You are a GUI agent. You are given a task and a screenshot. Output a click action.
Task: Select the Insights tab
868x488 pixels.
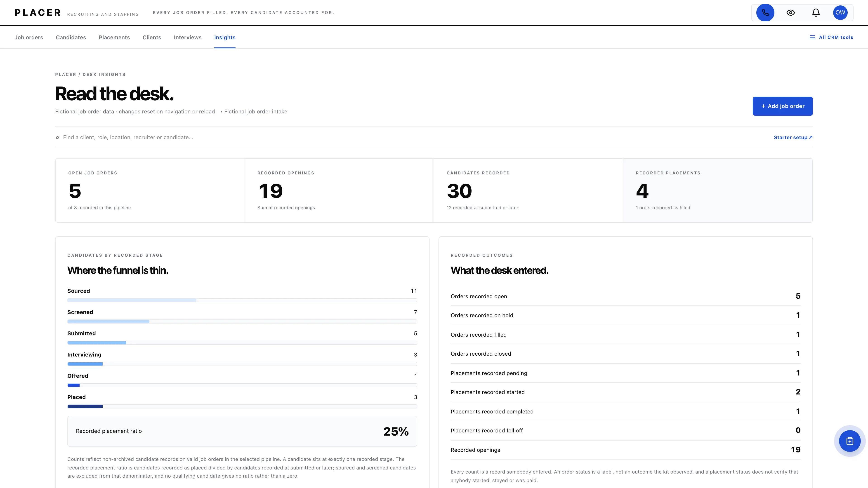[x=225, y=37]
